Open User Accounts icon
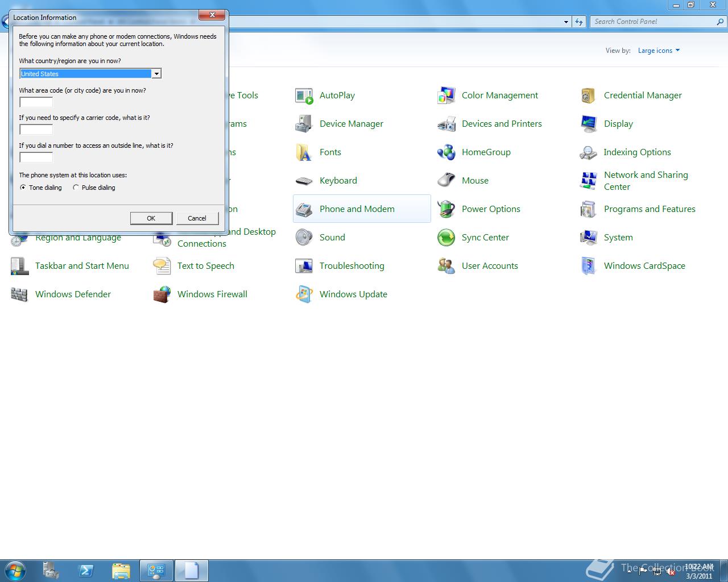Image resolution: width=728 pixels, height=582 pixels. [x=446, y=266]
